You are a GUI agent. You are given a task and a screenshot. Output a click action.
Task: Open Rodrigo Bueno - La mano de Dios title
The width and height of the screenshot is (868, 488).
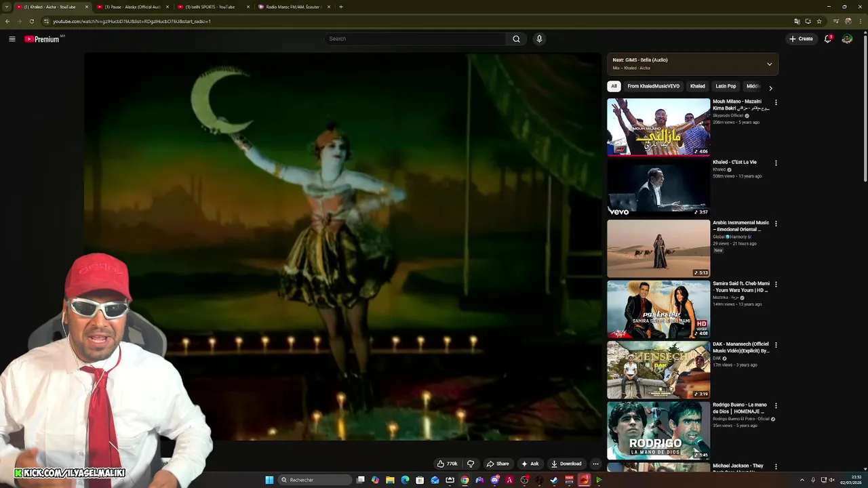tap(740, 408)
